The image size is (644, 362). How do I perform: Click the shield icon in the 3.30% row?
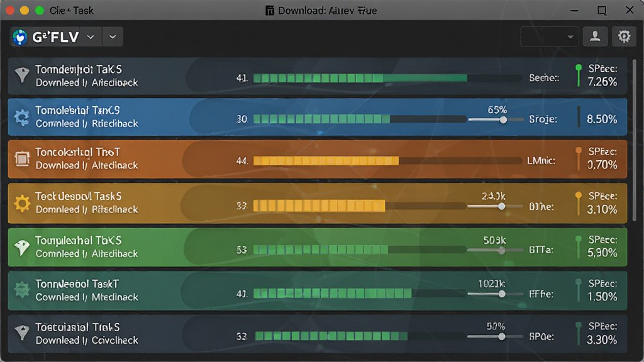click(22, 333)
